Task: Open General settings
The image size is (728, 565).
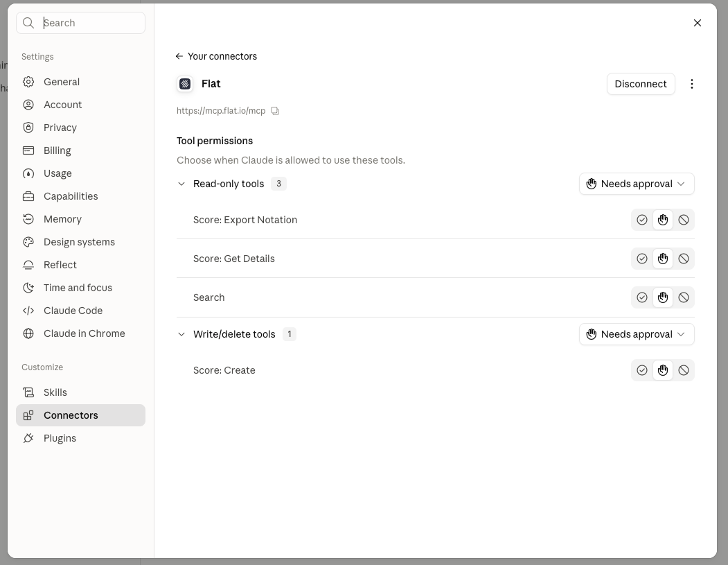Action: (x=81, y=82)
